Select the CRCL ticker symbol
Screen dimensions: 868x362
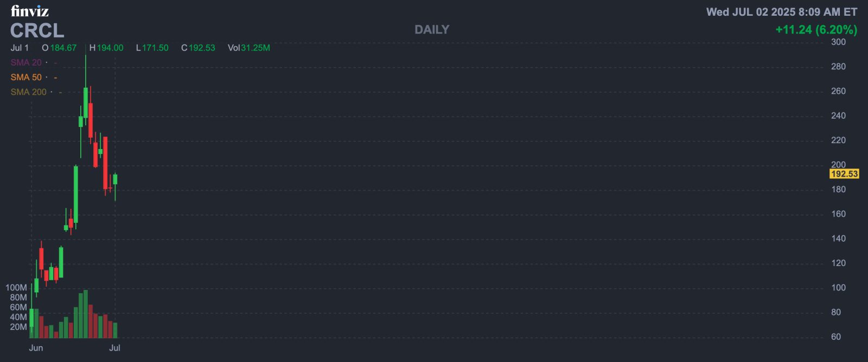pos(37,30)
